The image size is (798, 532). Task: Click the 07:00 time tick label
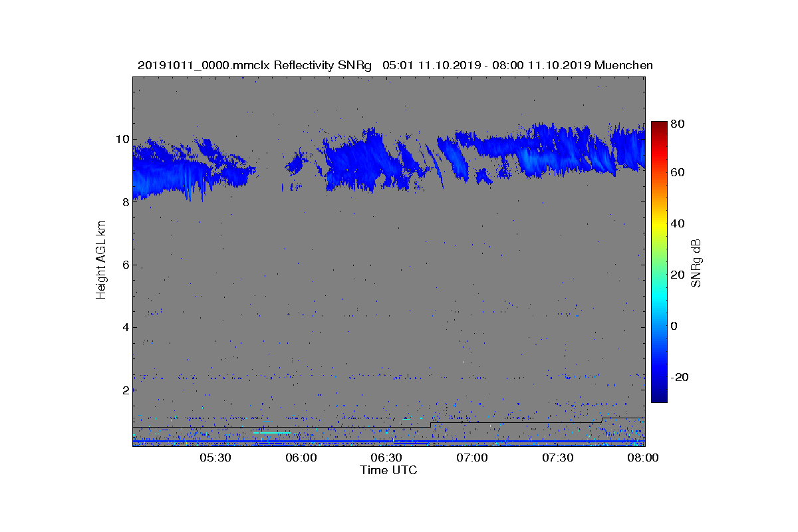tap(472, 458)
